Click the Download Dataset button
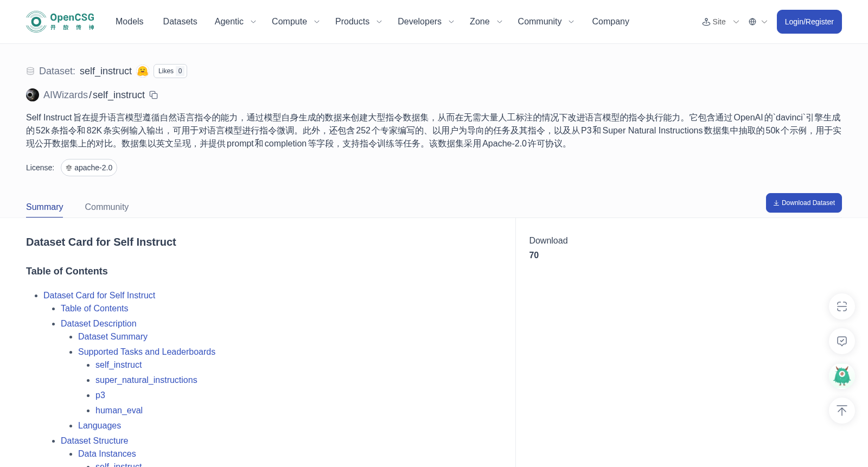 (x=804, y=203)
